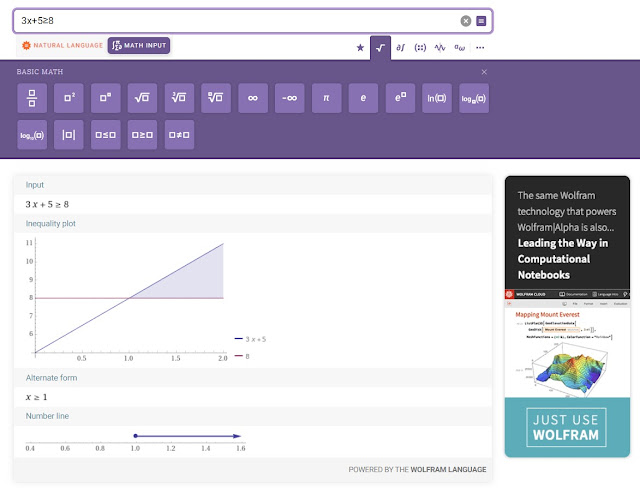Insert the less-than-or-equal template
Image resolution: width=640 pixels, height=488 pixels.
point(106,135)
